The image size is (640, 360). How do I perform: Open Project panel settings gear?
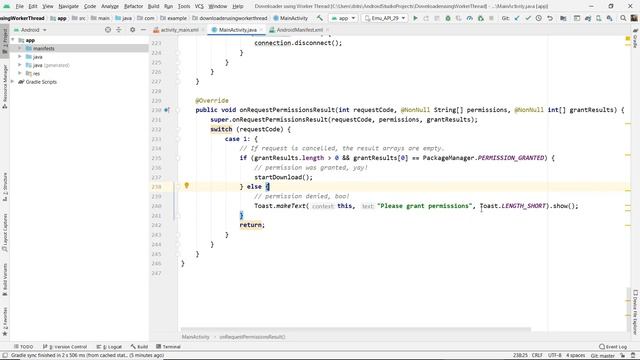coord(132,30)
